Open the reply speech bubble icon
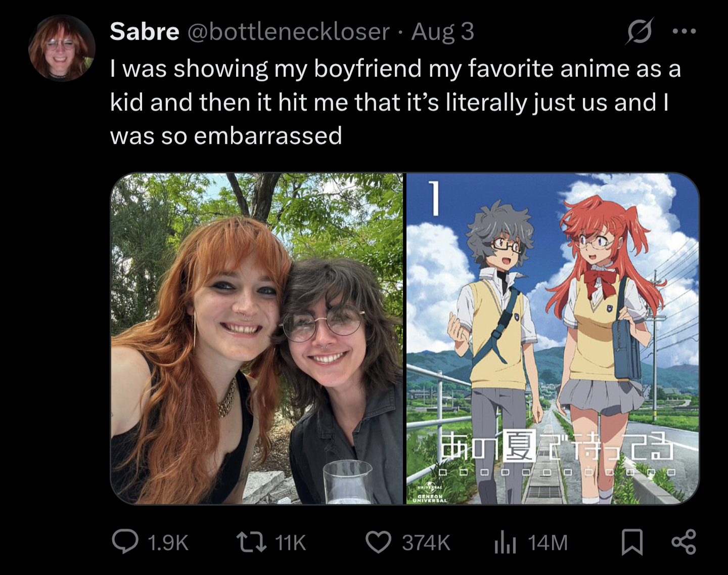Screen dimensions: 728x575 click(125, 542)
